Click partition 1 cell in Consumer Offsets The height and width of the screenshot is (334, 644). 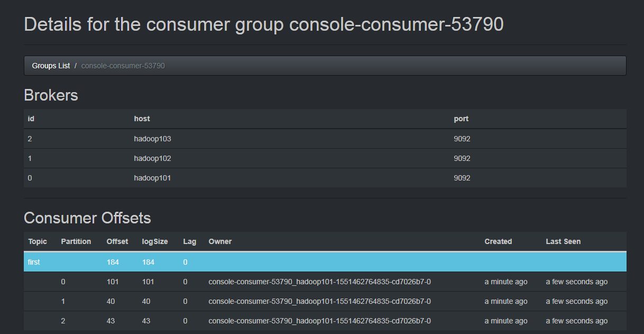[x=63, y=301]
